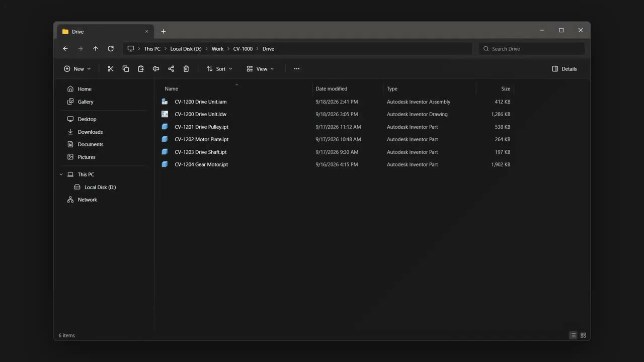
Task: Click the CV-1201 Drive Pulley.ipt part icon
Action: pos(165,127)
